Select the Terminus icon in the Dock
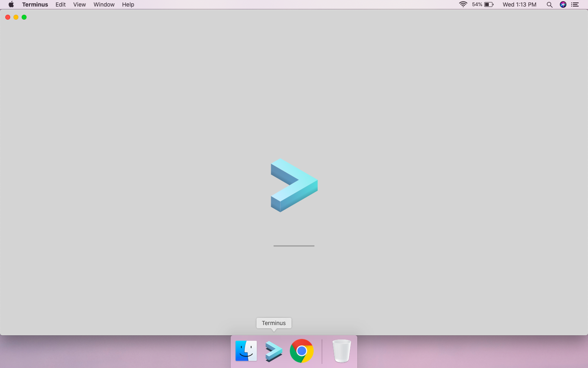Image resolution: width=588 pixels, height=368 pixels. [x=274, y=351]
